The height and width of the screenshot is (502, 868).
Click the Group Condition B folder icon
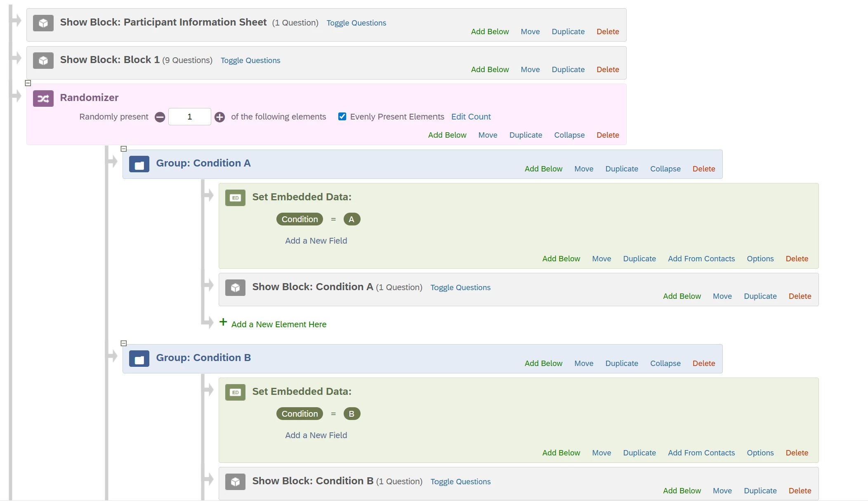click(x=139, y=359)
